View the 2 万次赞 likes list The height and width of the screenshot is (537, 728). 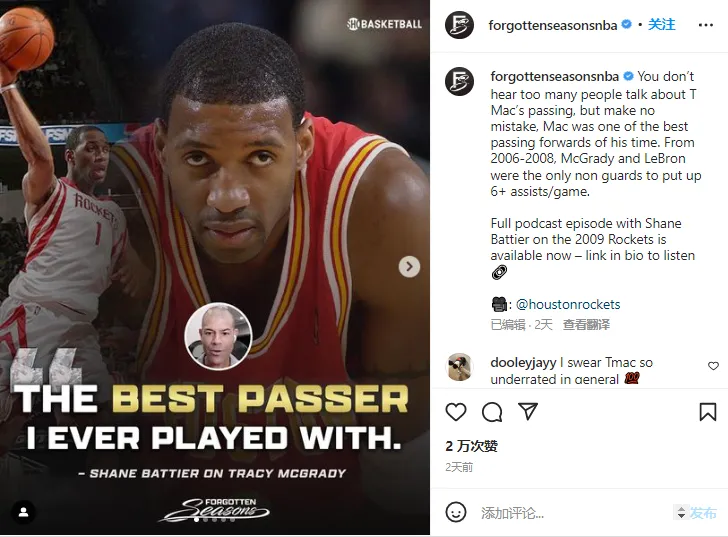471,446
